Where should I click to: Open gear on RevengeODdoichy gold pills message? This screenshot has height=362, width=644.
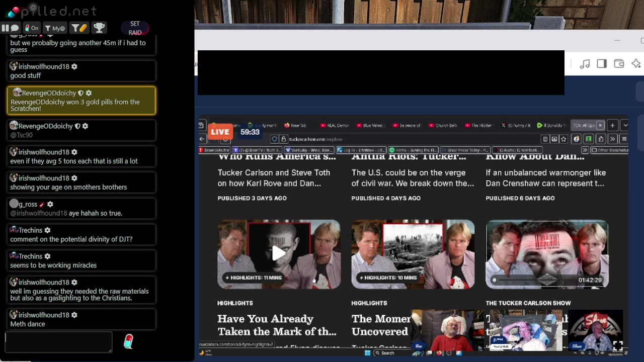pos(89,93)
